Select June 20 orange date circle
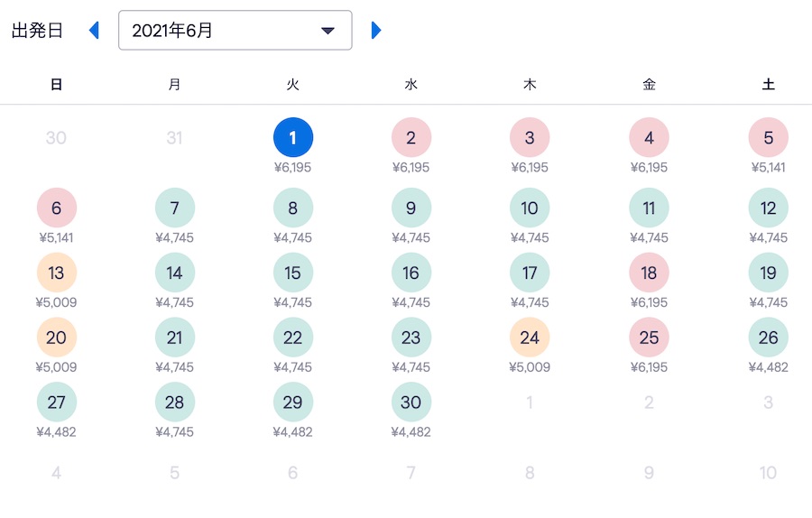The height and width of the screenshot is (518, 812). (57, 338)
